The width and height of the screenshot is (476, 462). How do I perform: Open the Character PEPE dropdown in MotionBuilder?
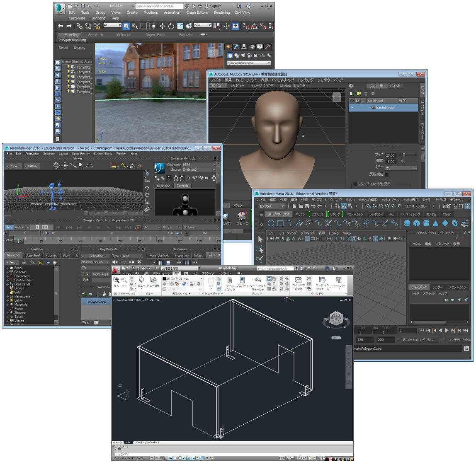tap(199, 165)
